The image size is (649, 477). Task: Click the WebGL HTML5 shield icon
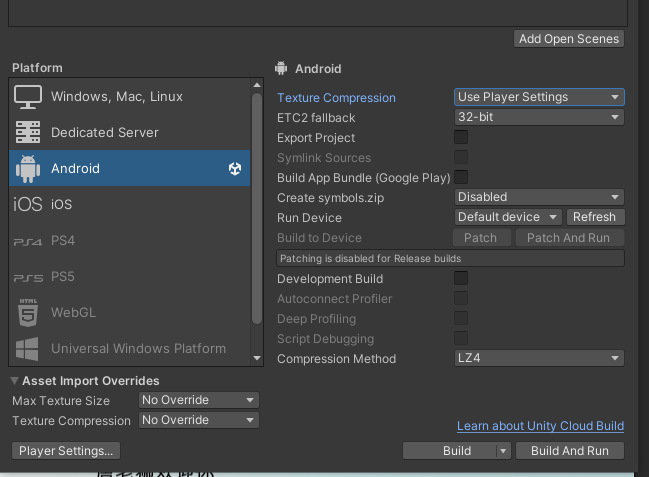click(x=28, y=313)
